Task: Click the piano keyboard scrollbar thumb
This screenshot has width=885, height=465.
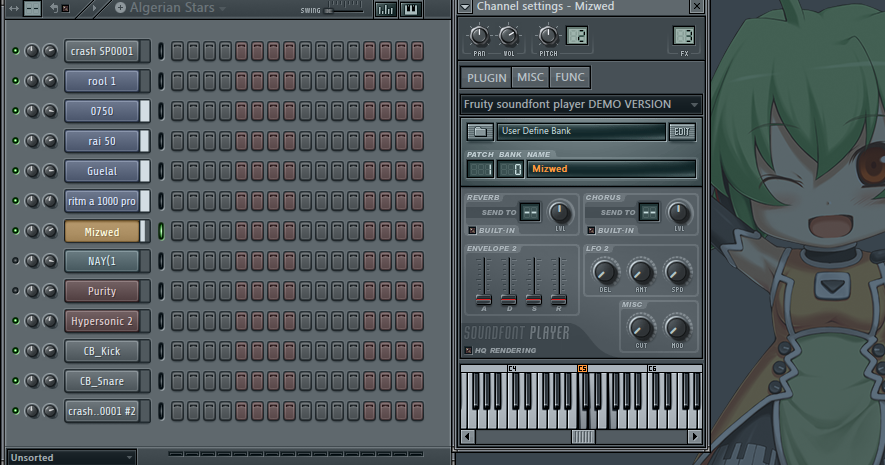Action: 583,436
